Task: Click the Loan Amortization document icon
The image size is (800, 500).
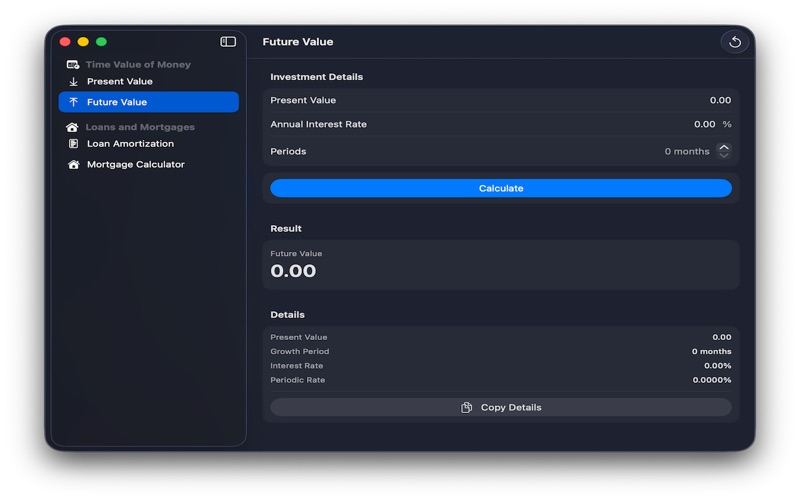Action: pyautogui.click(x=73, y=144)
